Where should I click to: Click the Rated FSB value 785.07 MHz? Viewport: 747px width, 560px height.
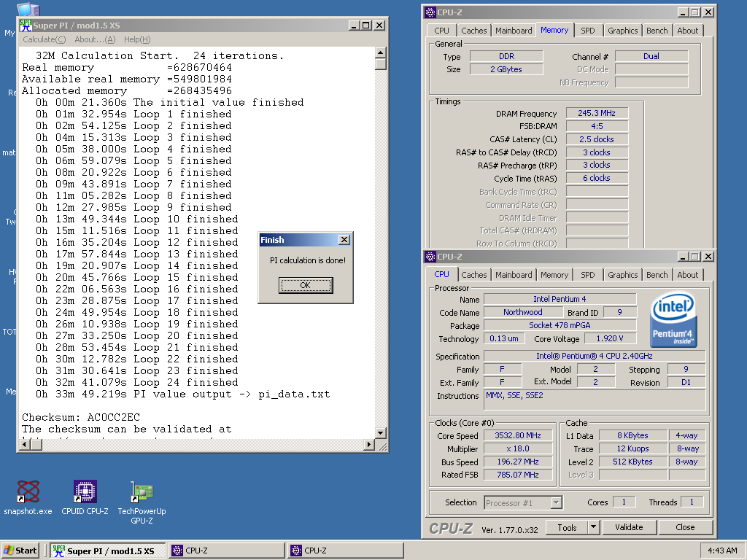click(x=519, y=475)
